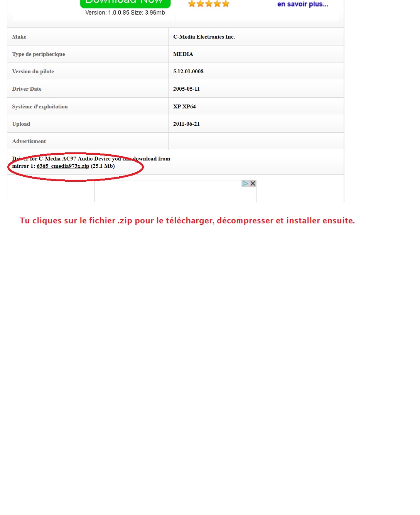Click the 'Upload' row label

coord(21,124)
